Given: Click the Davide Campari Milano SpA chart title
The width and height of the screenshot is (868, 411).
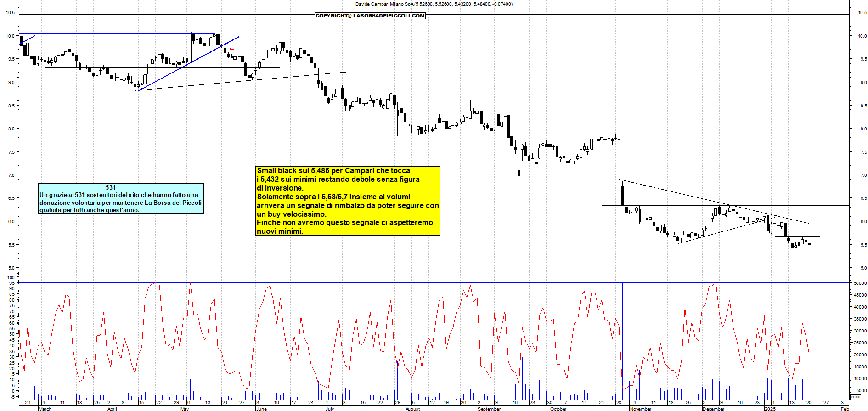Looking at the screenshot, I should (x=434, y=4).
